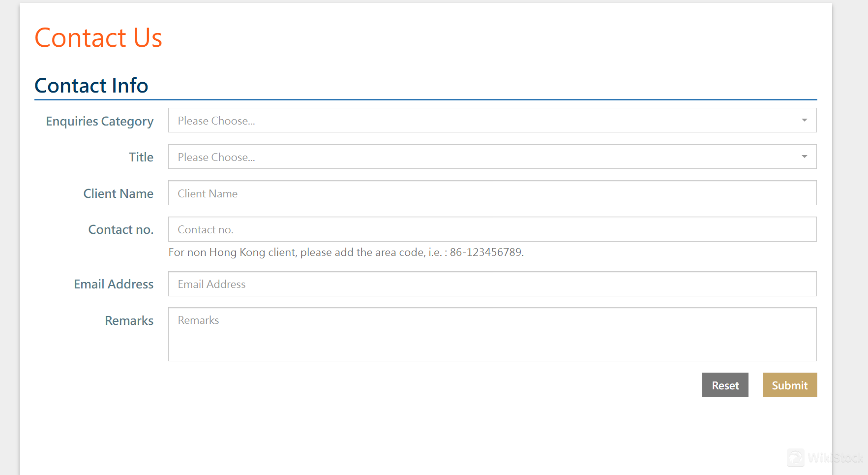This screenshot has width=868, height=475.
Task: Click the Contact no. label
Action: pyautogui.click(x=121, y=230)
